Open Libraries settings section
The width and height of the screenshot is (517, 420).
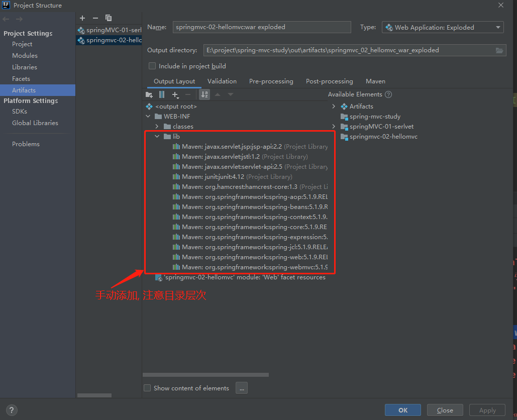click(25, 67)
